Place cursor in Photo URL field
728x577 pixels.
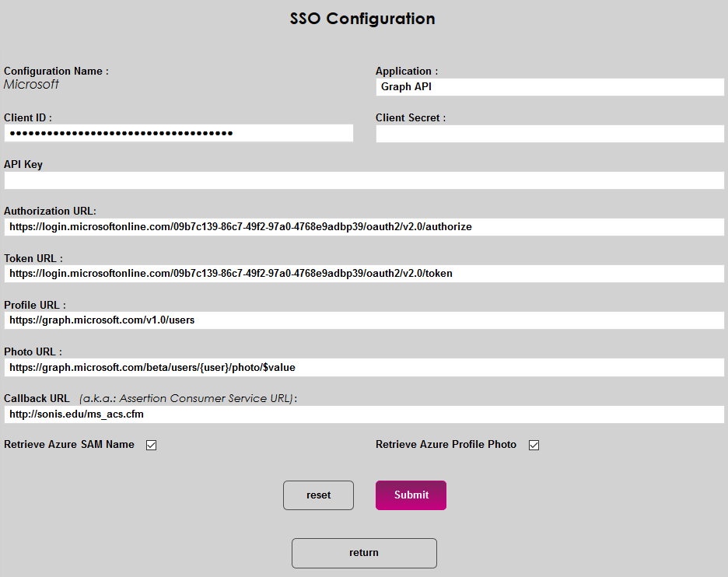click(363, 367)
